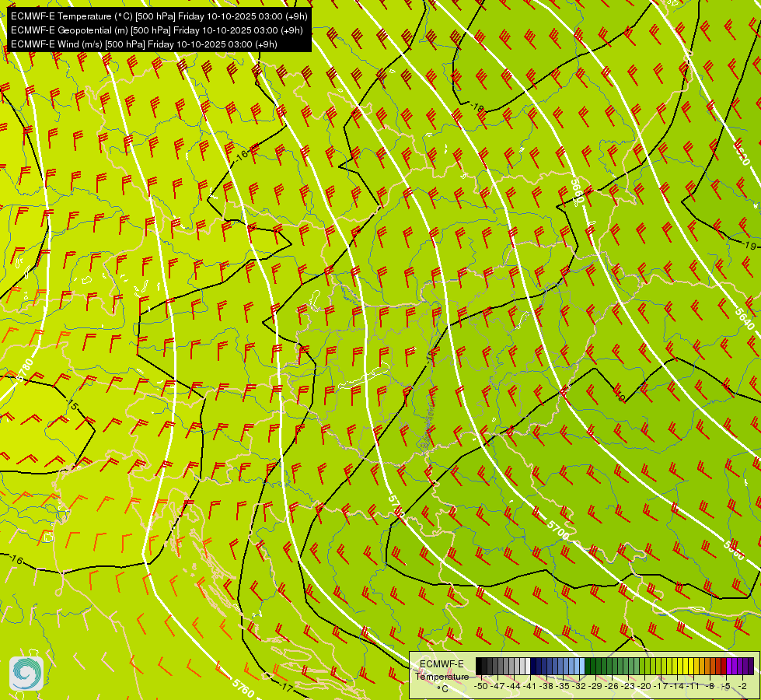761x700 pixels.
Task: Select the ECMWF-E Wind title line
Action: [x=144, y=44]
